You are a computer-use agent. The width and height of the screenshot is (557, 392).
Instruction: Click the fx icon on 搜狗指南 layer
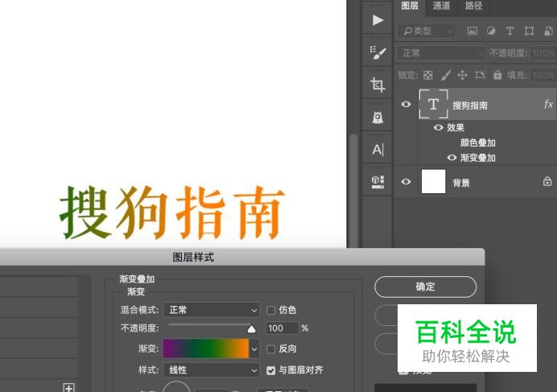(548, 104)
